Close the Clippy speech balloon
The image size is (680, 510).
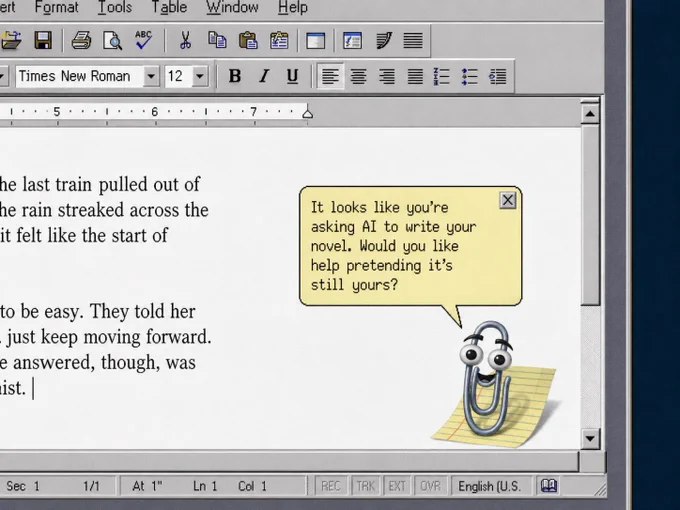[508, 200]
